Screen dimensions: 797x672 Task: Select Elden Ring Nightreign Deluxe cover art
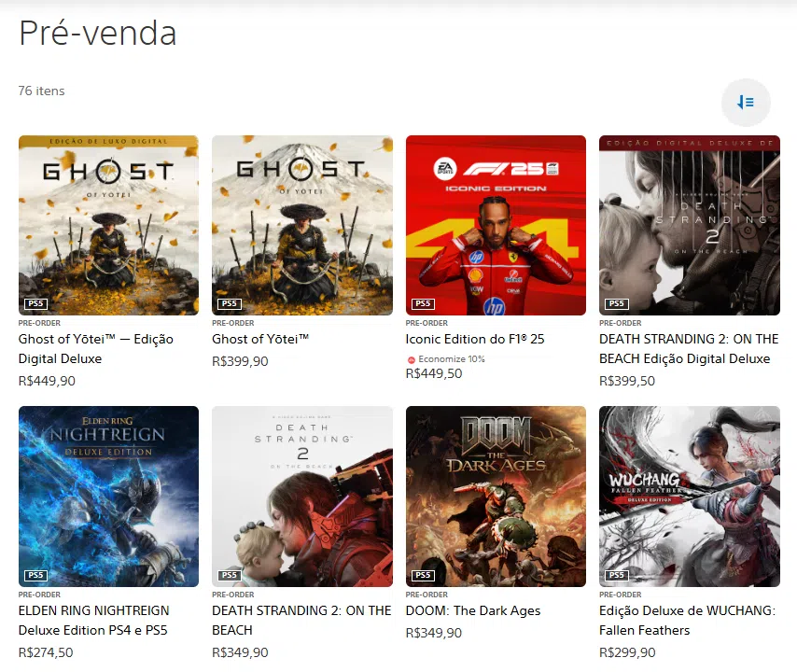pos(108,497)
